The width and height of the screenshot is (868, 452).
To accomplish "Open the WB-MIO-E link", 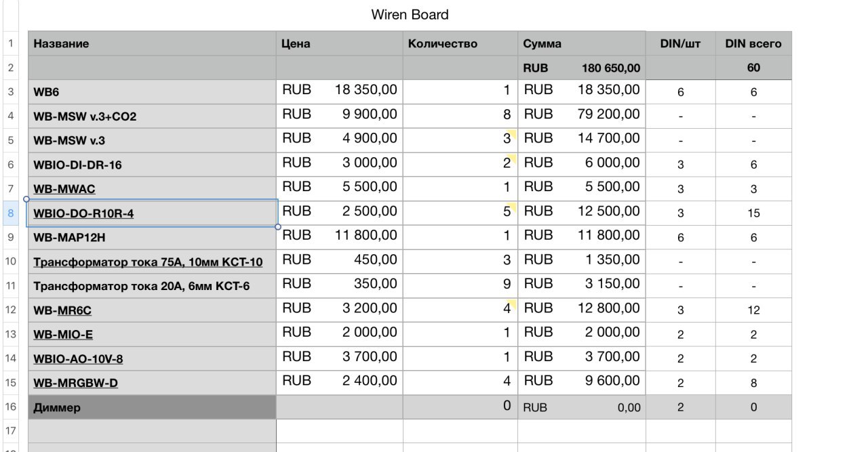I will (63, 334).
